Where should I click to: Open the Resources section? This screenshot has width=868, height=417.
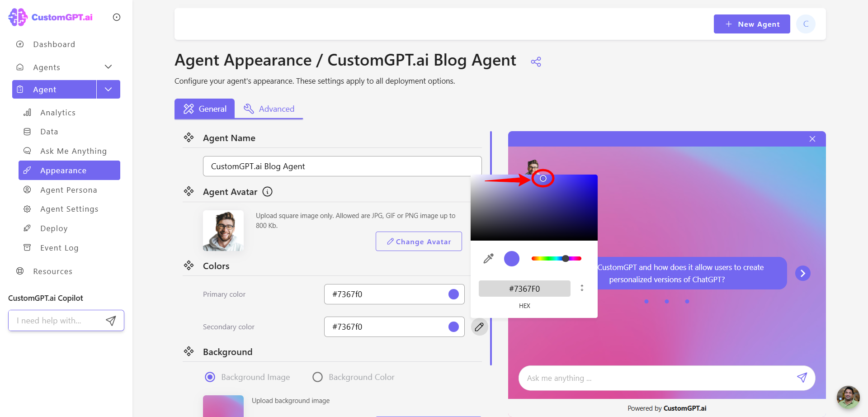click(52, 271)
